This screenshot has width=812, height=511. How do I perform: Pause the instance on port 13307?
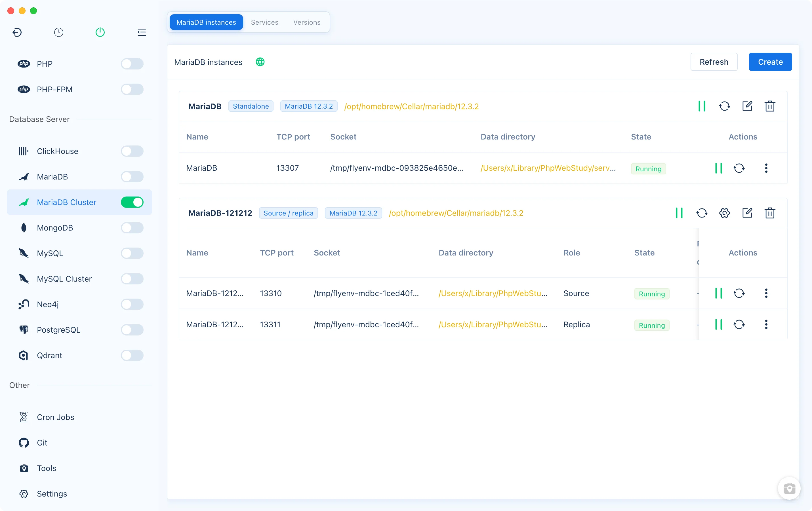tap(719, 168)
